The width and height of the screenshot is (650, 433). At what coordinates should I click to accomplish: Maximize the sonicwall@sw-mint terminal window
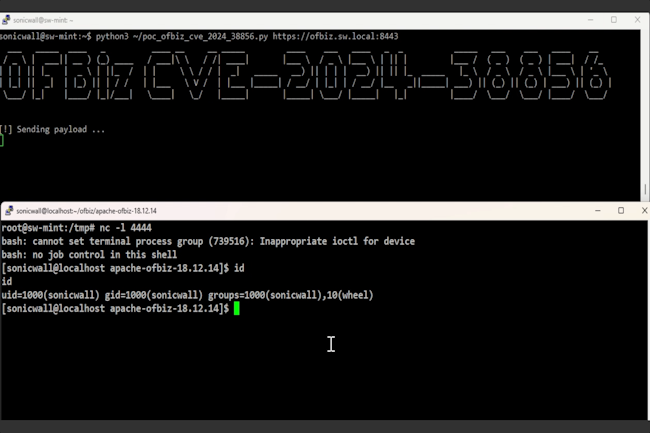613,19
